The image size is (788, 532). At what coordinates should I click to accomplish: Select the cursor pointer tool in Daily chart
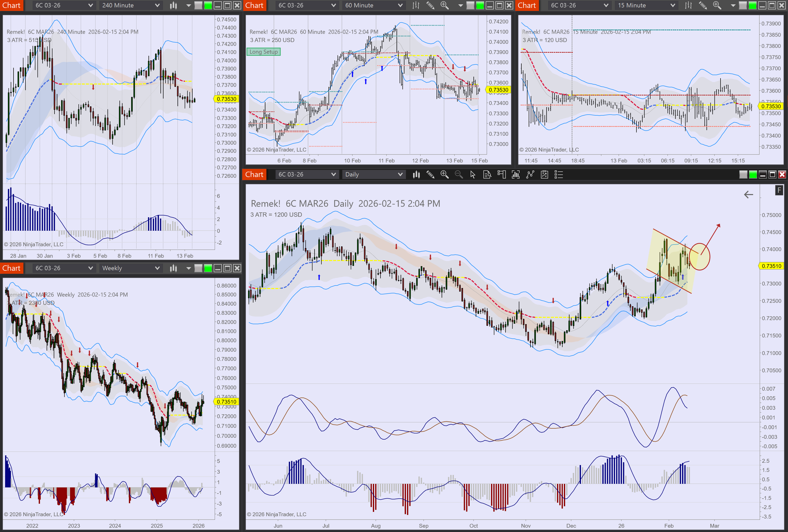[473, 175]
